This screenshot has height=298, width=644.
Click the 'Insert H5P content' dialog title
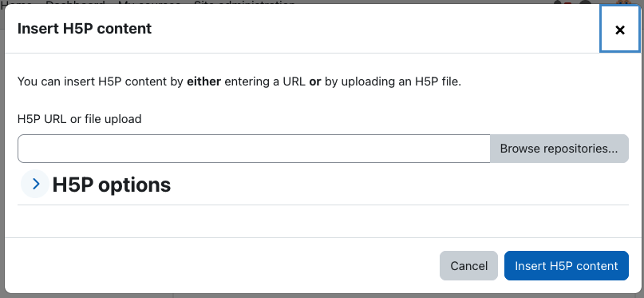[85, 29]
